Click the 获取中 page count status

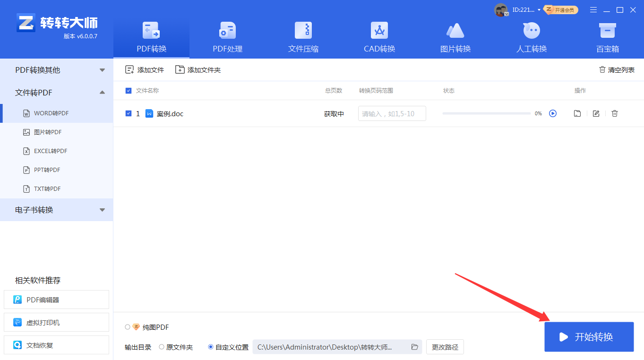[334, 114]
